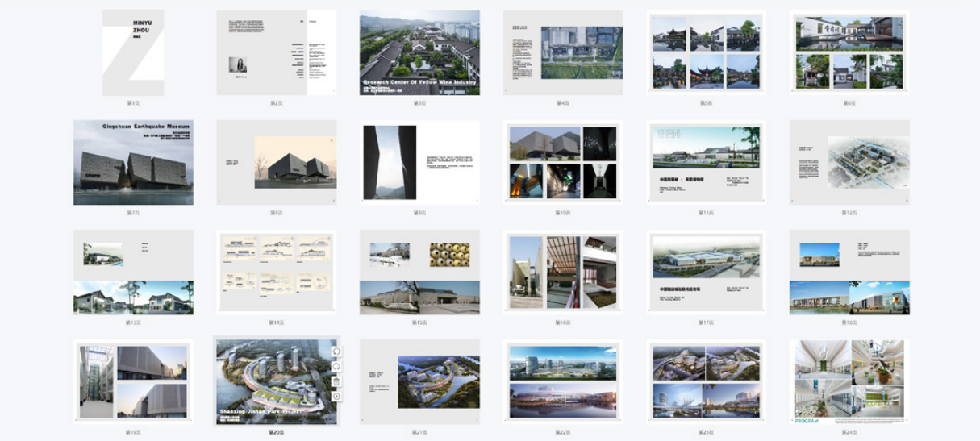
Task: Click the circular arrow icon below the trash icon
Action: click(336, 396)
